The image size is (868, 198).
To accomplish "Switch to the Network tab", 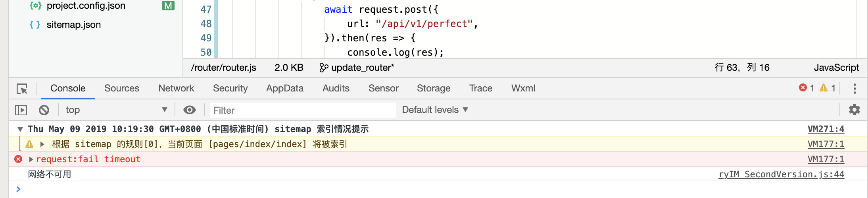I will click(x=176, y=88).
